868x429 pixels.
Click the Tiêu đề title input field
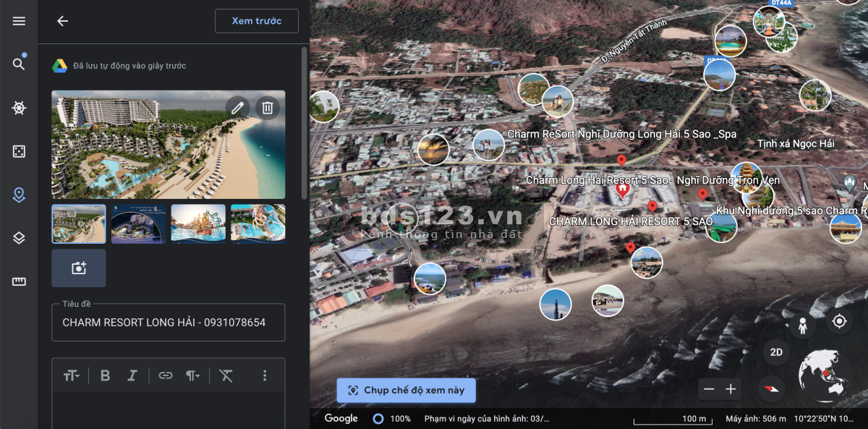tap(168, 322)
